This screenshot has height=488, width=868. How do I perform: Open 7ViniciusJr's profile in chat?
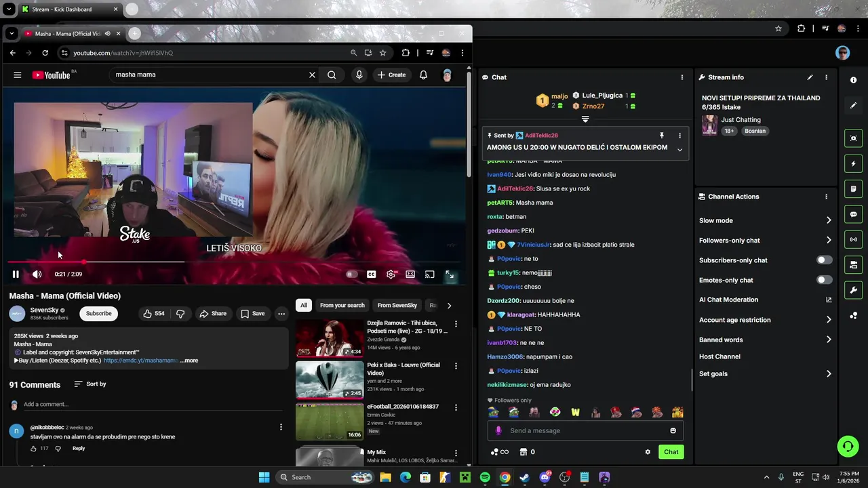click(x=534, y=245)
